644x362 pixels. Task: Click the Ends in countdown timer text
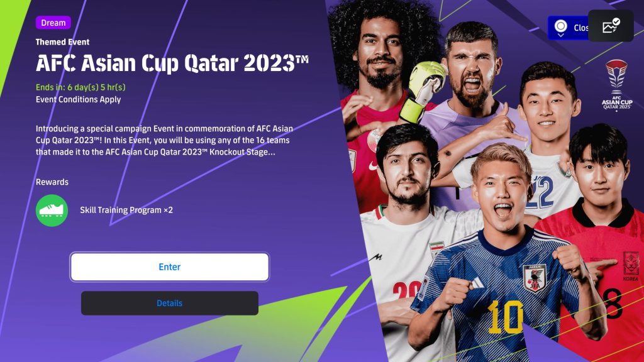click(x=80, y=87)
